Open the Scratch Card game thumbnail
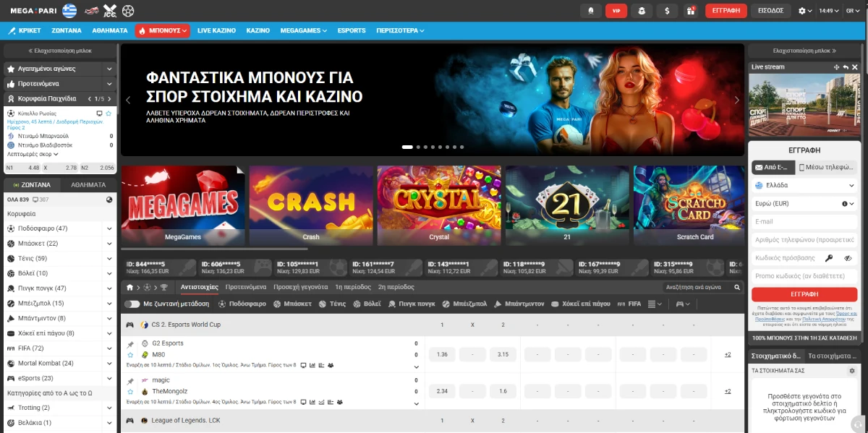Viewport: 868px width, 433px height. (x=689, y=205)
